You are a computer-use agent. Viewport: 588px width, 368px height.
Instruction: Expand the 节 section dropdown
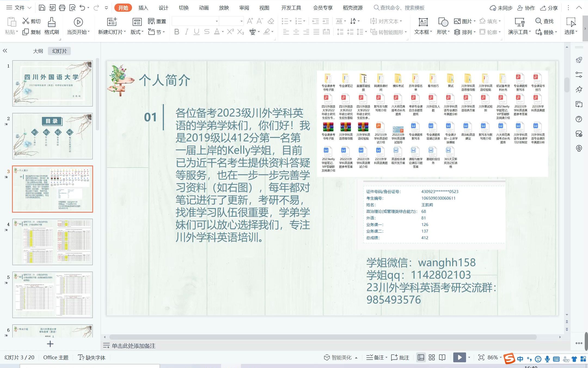(x=157, y=32)
